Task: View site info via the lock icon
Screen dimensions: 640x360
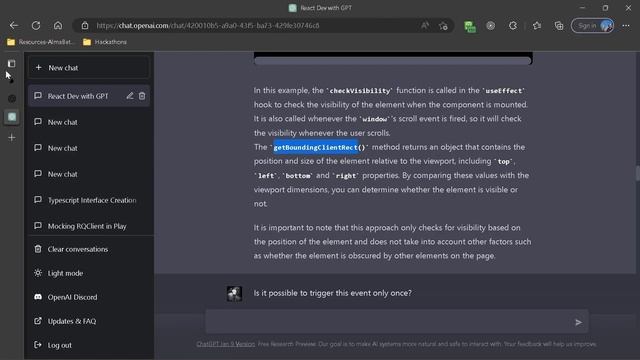Action: pyautogui.click(x=85, y=26)
